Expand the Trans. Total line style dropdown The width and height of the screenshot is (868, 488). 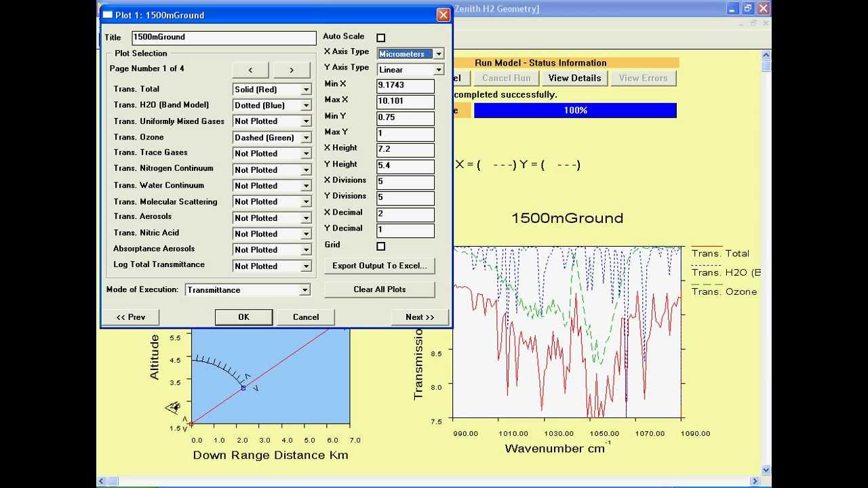pyautogui.click(x=306, y=89)
